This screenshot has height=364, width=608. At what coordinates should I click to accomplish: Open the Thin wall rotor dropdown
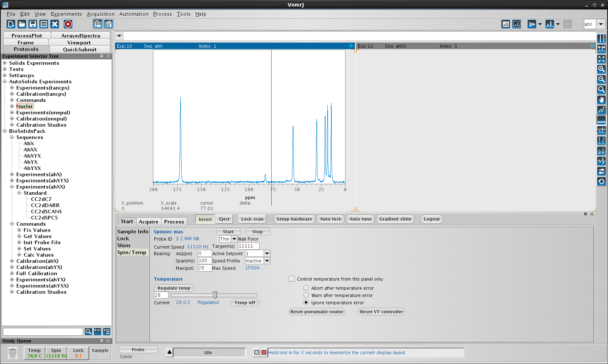(x=234, y=239)
